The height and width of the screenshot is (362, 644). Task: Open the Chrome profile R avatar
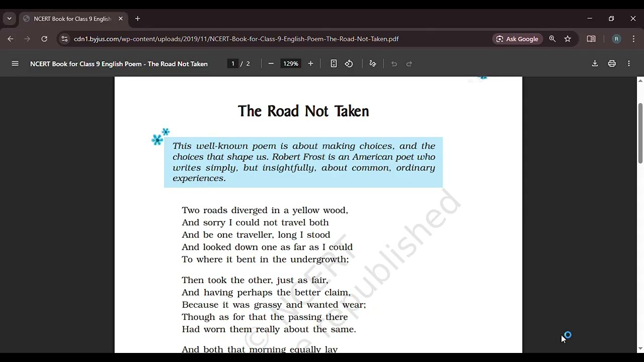pyautogui.click(x=616, y=39)
